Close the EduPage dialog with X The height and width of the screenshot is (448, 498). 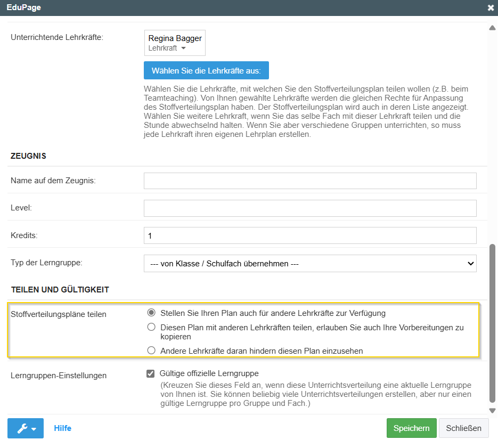click(x=490, y=7)
